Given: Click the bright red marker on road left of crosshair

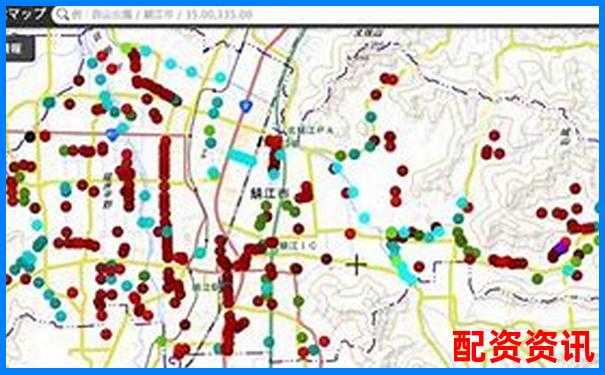Looking at the screenshot, I should (x=350, y=233).
